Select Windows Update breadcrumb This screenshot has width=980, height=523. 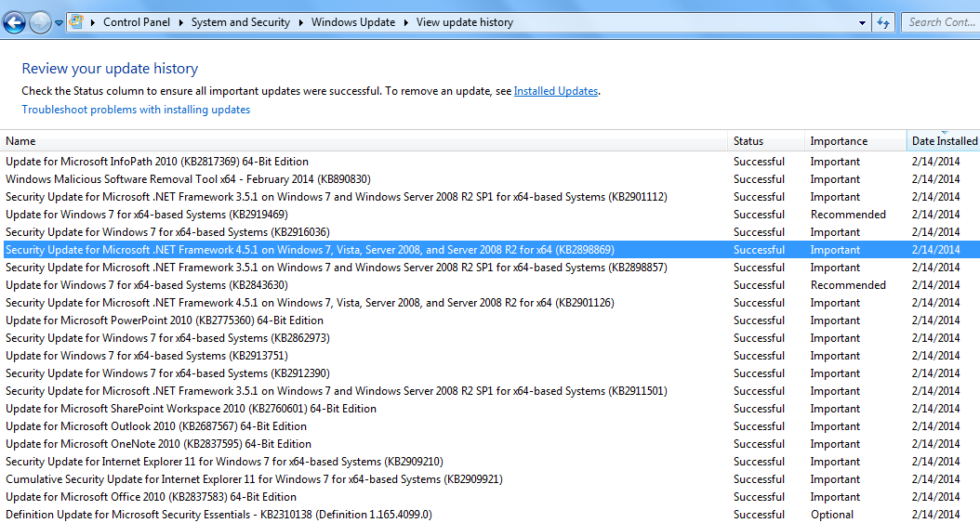tap(353, 22)
